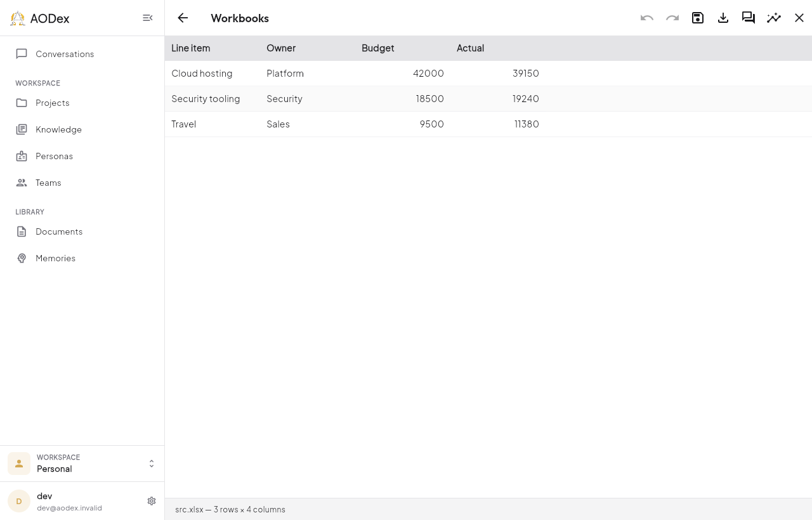Click the Workbooks title
The width and height of the screenshot is (812, 520).
tap(240, 18)
